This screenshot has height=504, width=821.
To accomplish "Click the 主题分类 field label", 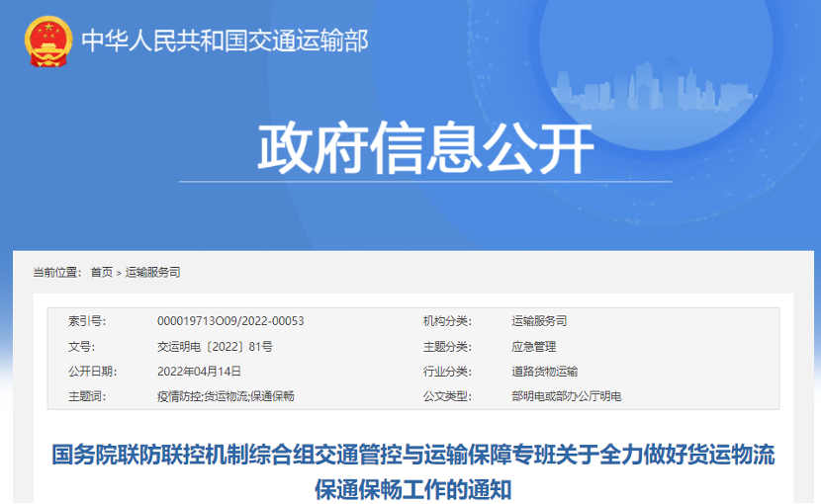I will coord(447,347).
